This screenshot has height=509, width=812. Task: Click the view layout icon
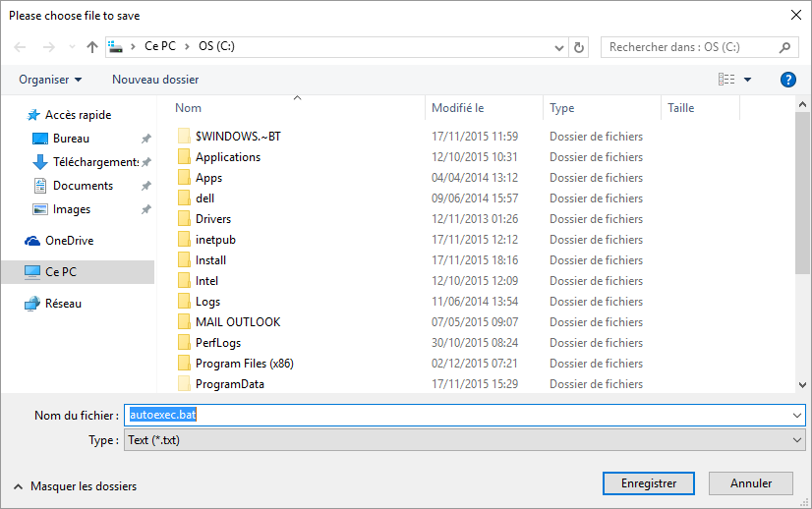(726, 80)
